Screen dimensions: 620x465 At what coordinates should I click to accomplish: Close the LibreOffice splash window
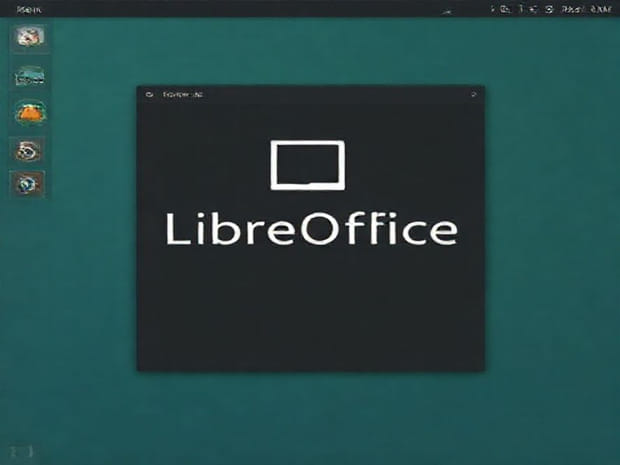(x=473, y=95)
